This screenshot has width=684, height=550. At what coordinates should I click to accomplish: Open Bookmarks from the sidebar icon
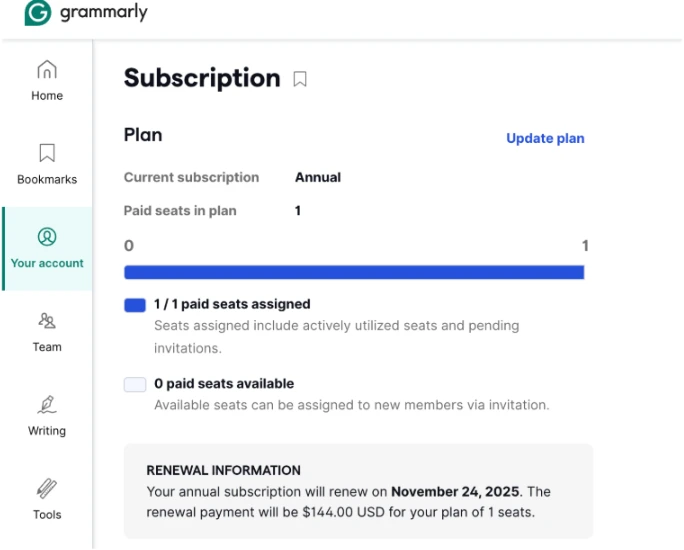pyautogui.click(x=47, y=153)
